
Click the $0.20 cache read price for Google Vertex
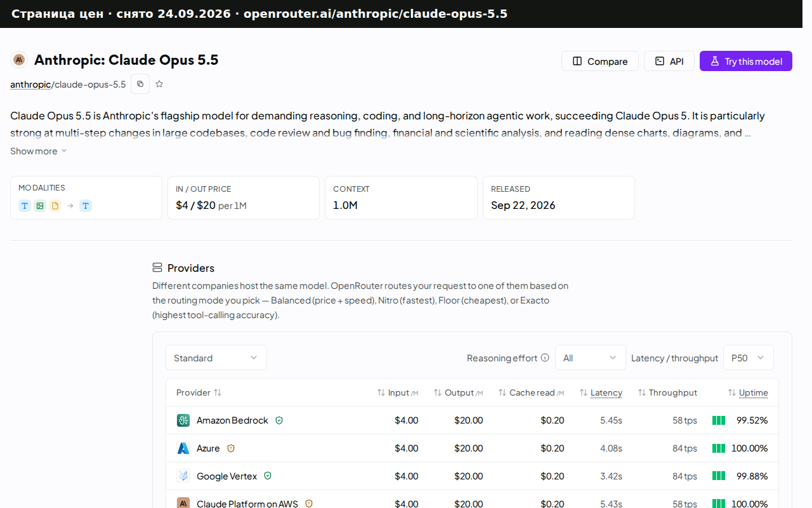(x=552, y=476)
